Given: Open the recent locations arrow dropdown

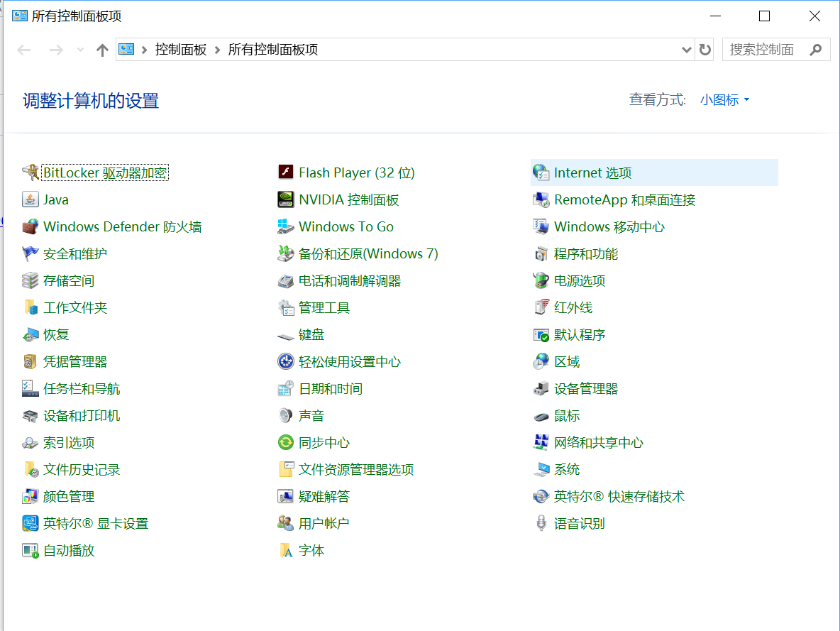Looking at the screenshot, I should click(80, 50).
